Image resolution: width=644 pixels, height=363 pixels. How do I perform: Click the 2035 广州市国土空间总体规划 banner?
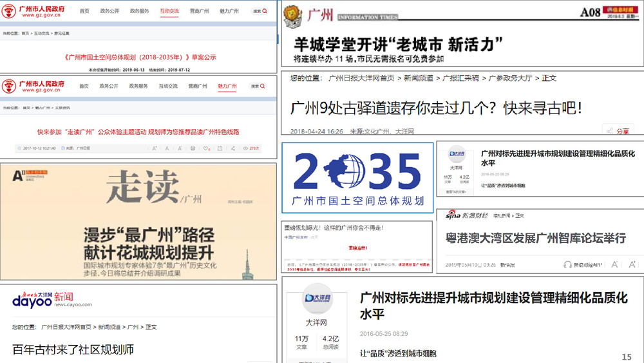click(x=357, y=178)
